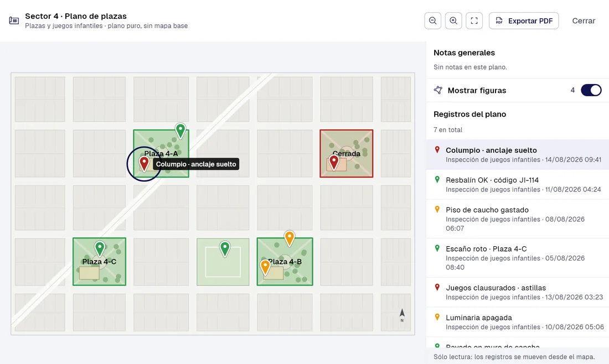Click the orange pin icon of Luminaria apagada record

pos(437,317)
